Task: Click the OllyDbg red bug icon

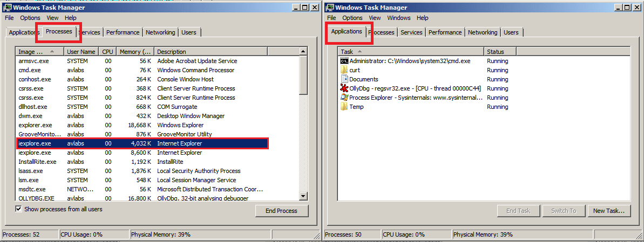Action: point(344,88)
